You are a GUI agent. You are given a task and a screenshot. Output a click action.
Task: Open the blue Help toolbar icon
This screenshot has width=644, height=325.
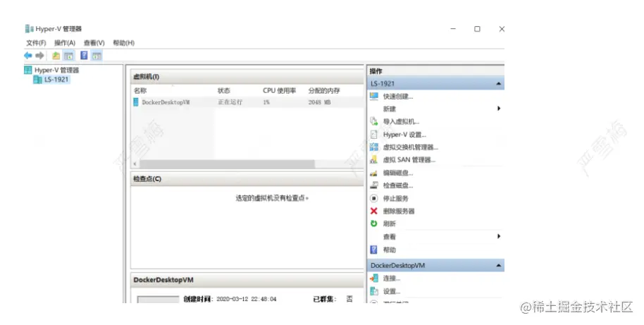click(x=84, y=56)
